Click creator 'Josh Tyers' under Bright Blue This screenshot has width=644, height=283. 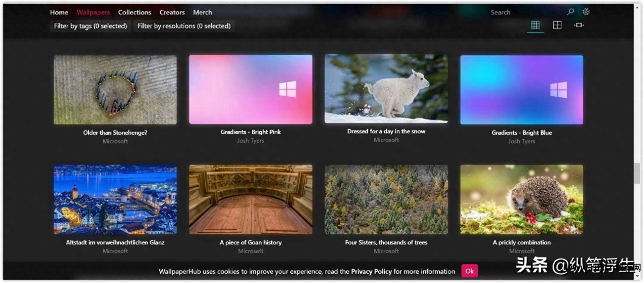[x=522, y=141]
